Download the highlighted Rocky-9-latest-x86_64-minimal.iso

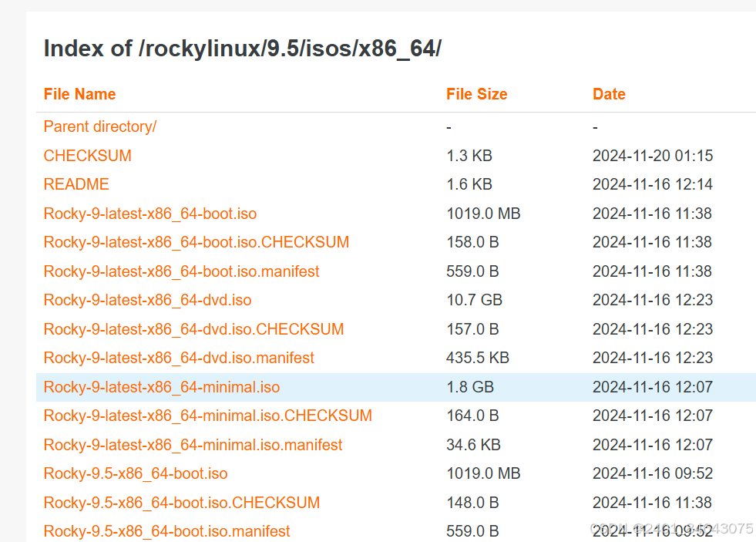(160, 387)
